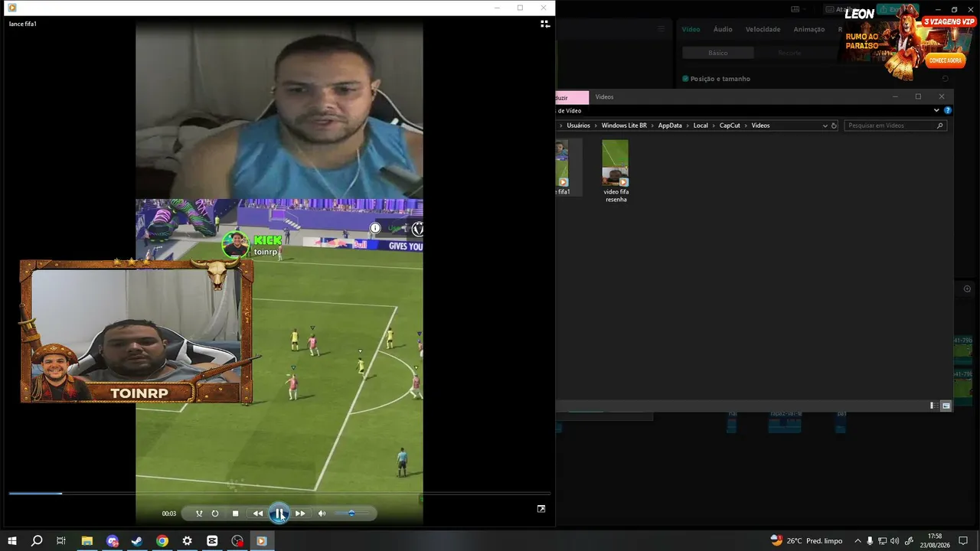980x551 pixels.
Task: Expand the chevron after 'Windows Lite BR'
Action: pos(652,126)
